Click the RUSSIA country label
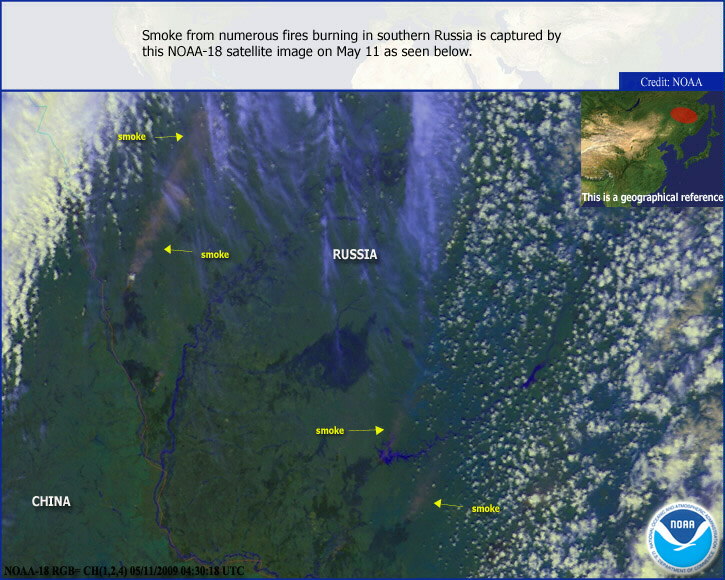Image resolution: width=725 pixels, height=580 pixels. pyautogui.click(x=355, y=255)
